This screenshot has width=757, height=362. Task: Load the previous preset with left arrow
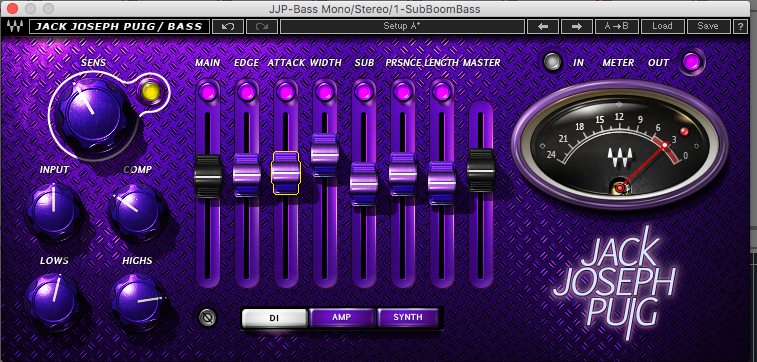[x=543, y=26]
